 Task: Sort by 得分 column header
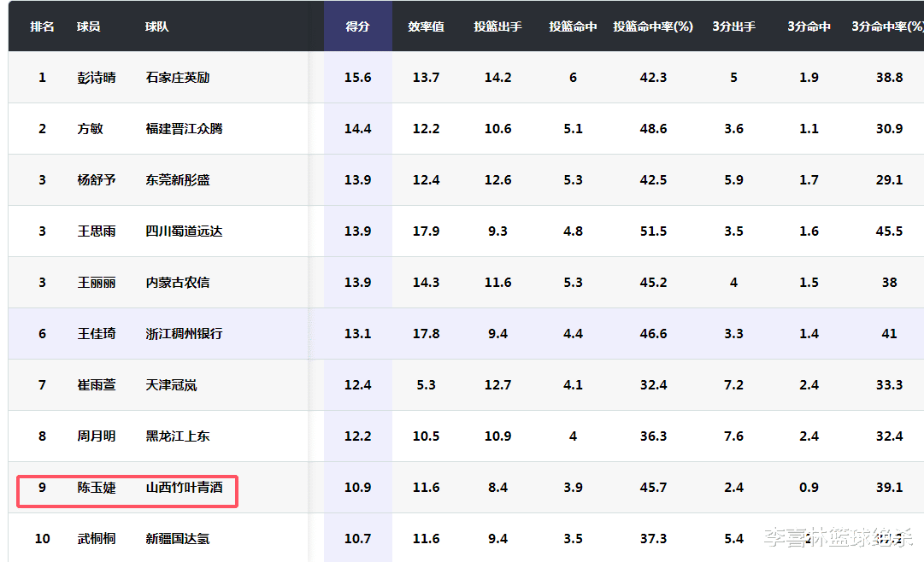[357, 26]
